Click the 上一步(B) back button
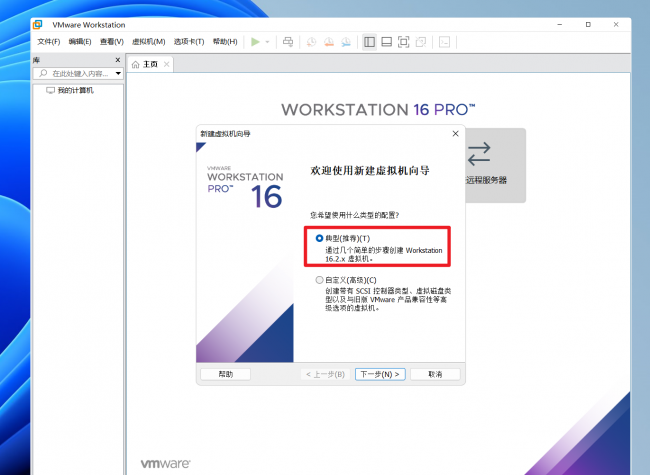The width and height of the screenshot is (650, 475). [x=325, y=374]
